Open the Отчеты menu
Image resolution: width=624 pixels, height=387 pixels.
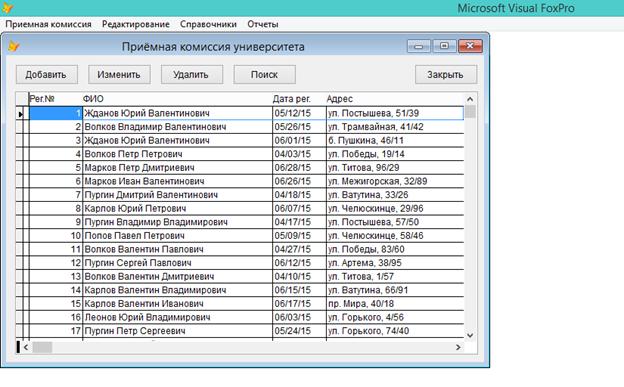point(263,24)
